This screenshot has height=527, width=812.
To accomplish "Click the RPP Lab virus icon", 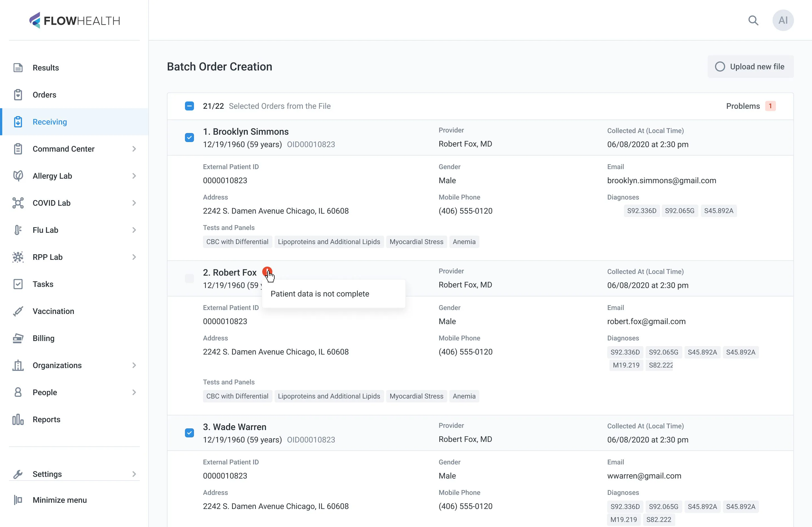I will click(x=18, y=257).
